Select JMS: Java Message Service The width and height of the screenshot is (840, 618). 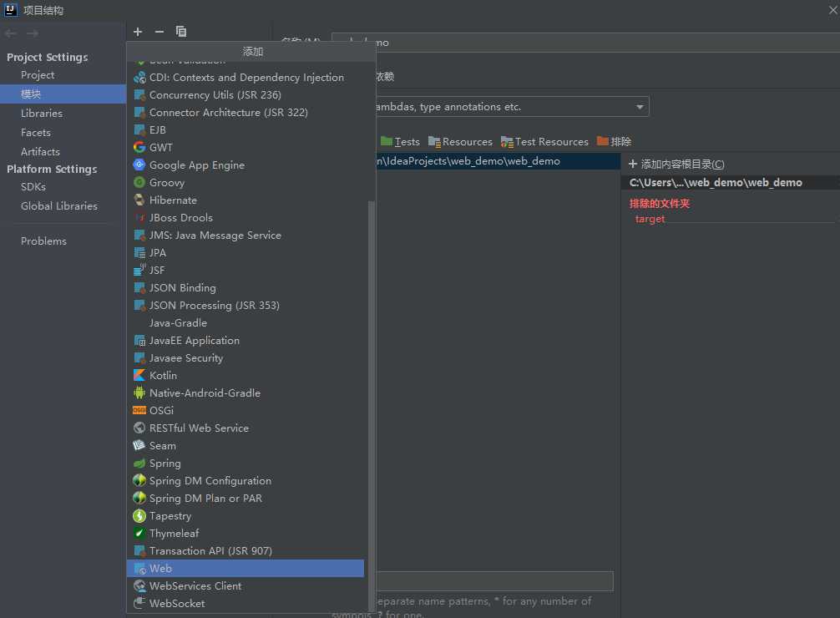point(245,235)
